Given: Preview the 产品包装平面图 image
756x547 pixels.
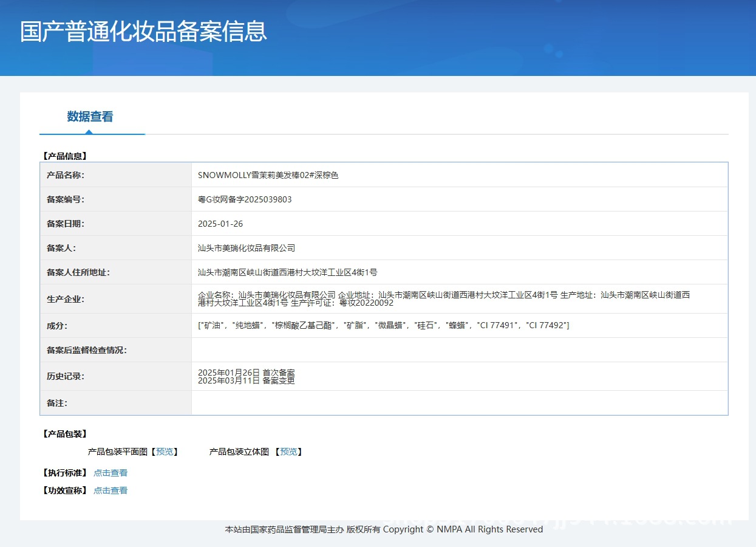Looking at the screenshot, I should (165, 452).
